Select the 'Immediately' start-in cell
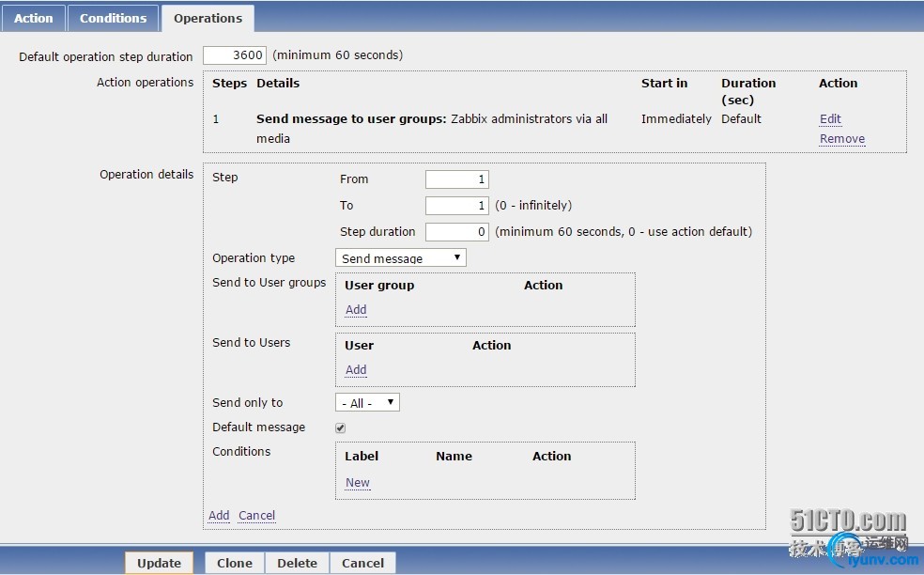The width and height of the screenshot is (924, 575). tap(676, 119)
